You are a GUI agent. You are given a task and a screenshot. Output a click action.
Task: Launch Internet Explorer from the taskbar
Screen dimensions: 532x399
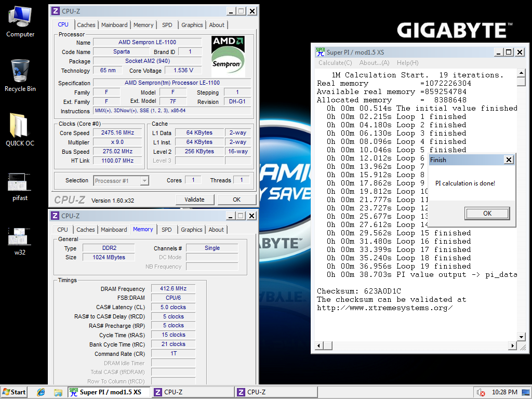pos(41,392)
